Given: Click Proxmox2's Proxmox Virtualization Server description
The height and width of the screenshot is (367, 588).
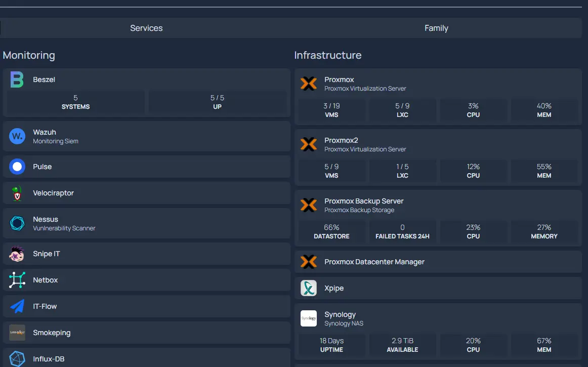Looking at the screenshot, I should [x=365, y=149].
